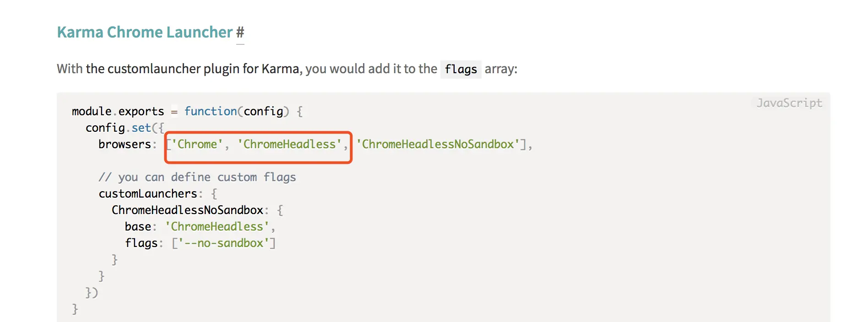The height and width of the screenshot is (322, 868).
Task: Click the set method after config
Action: (141, 128)
